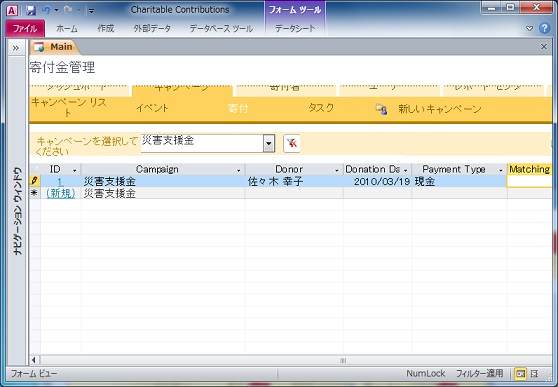Click the payment type cell 現金

point(459,181)
